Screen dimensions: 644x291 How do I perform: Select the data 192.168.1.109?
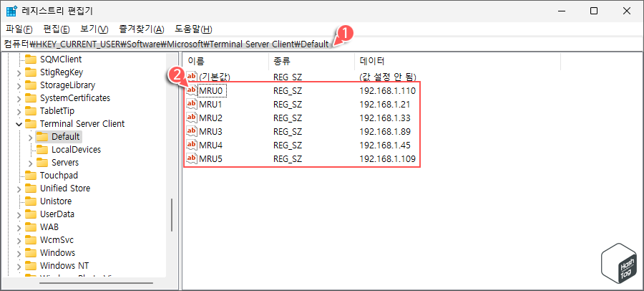tap(387, 158)
